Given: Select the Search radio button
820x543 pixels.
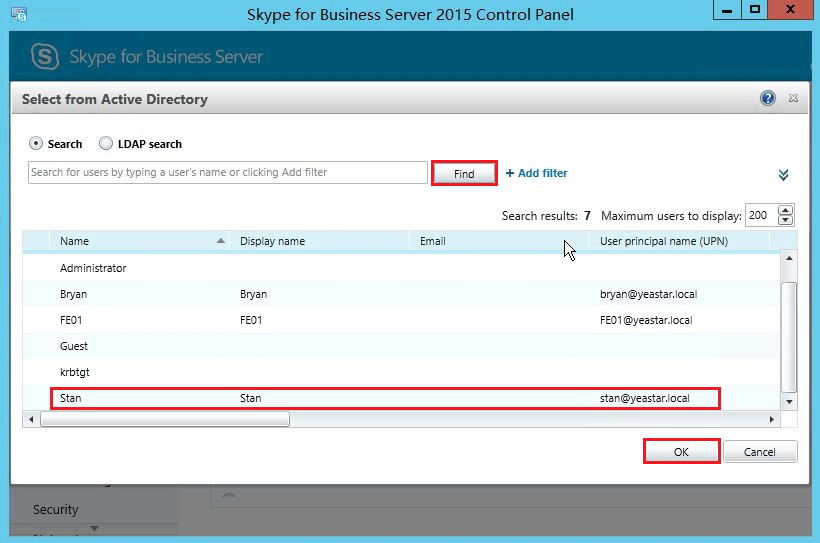Looking at the screenshot, I should coord(36,143).
